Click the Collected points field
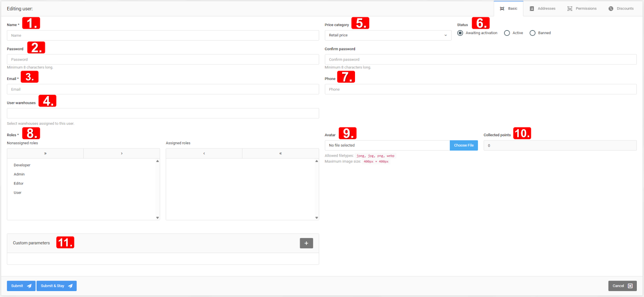 [560, 145]
